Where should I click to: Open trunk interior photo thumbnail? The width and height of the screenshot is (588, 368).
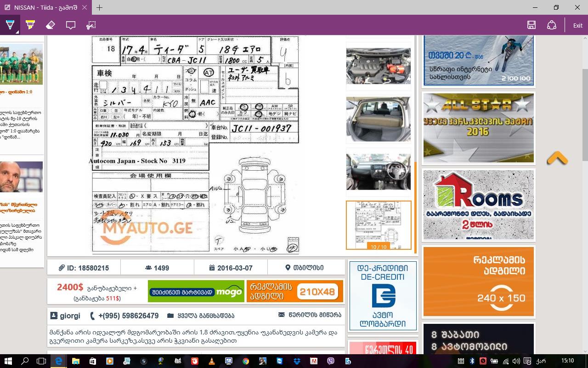[x=379, y=120]
